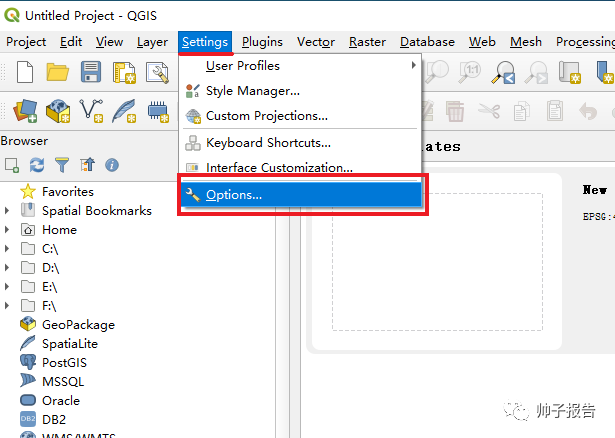Click the New Map View icon
Image resolution: width=615 pixels, height=438 pixels.
pyautogui.click(x=570, y=72)
